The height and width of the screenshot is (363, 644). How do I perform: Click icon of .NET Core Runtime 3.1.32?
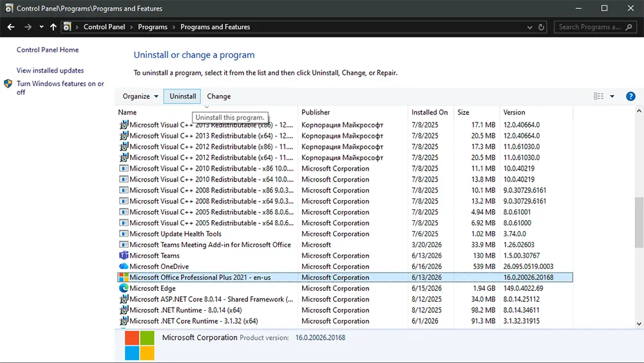(x=124, y=321)
